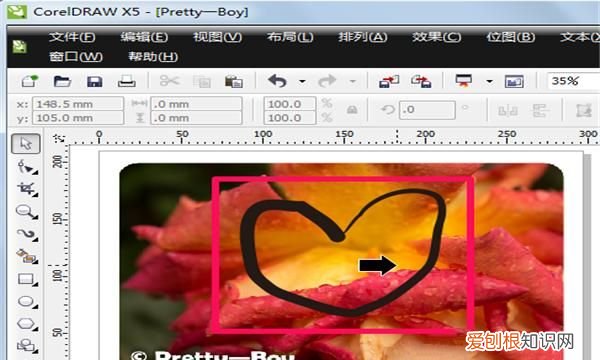Click the ruler origin corner icon
This screenshot has width=600, height=360.
[59, 138]
